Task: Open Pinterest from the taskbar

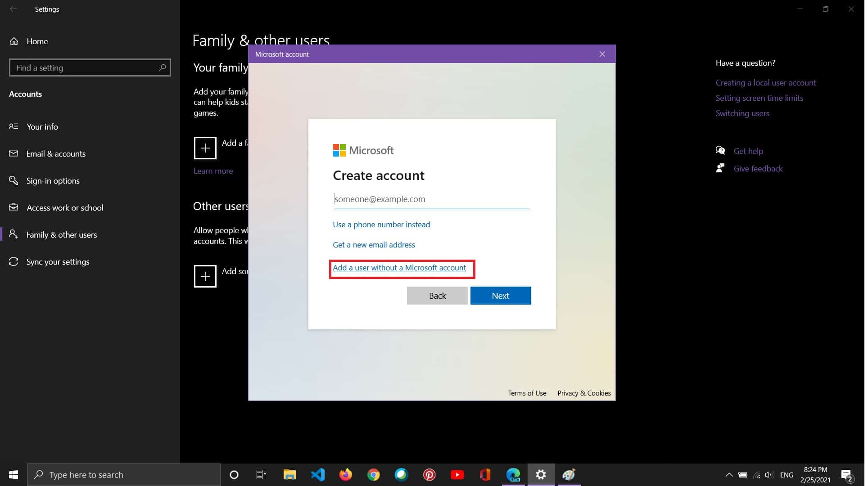Action: click(429, 474)
